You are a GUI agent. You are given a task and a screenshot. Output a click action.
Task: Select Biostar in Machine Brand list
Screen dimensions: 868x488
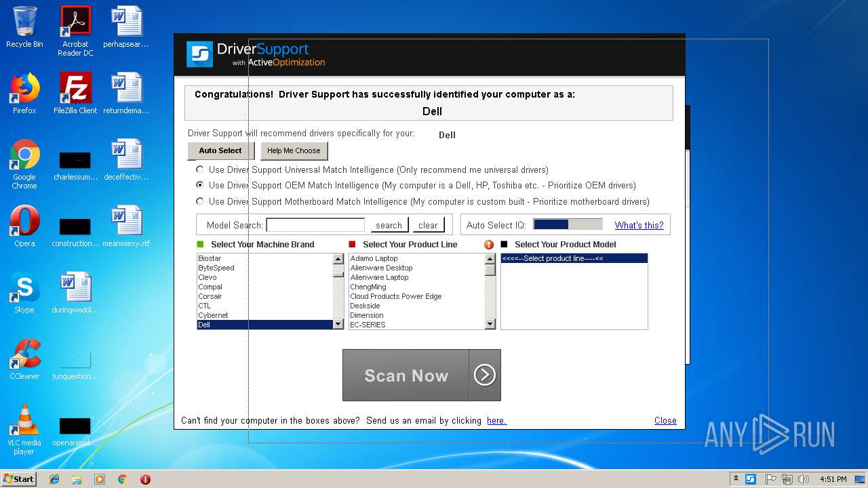point(265,258)
